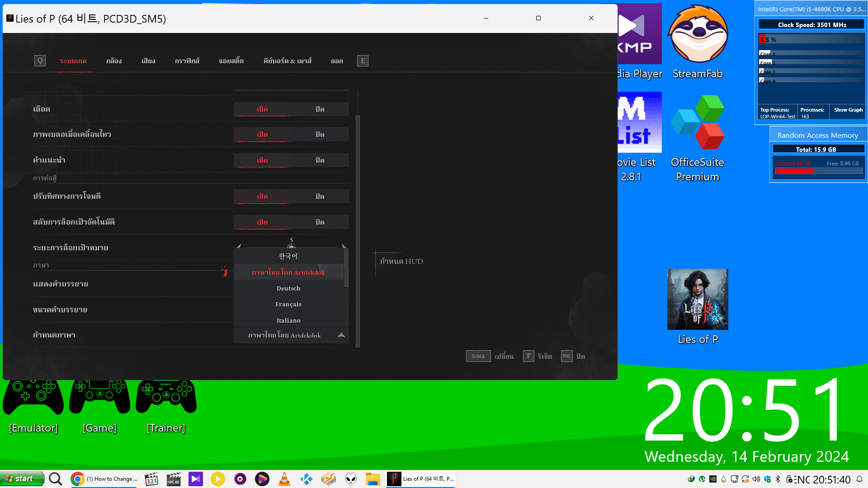
Task: Choose Français from the language list
Action: [x=288, y=304]
